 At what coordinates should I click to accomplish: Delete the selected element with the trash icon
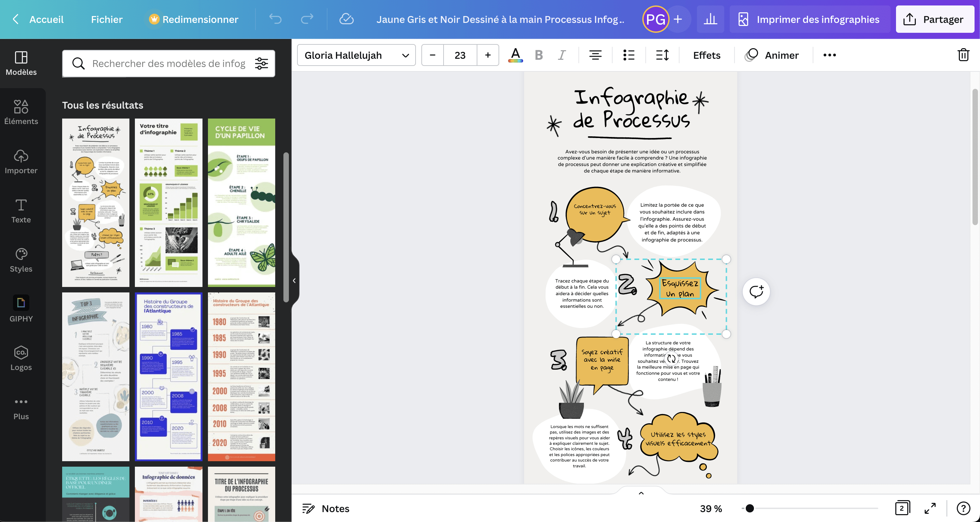click(x=963, y=55)
